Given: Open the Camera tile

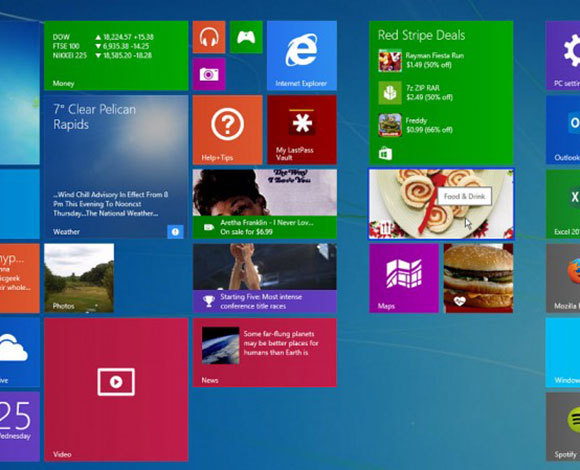Looking at the screenshot, I should [209, 74].
